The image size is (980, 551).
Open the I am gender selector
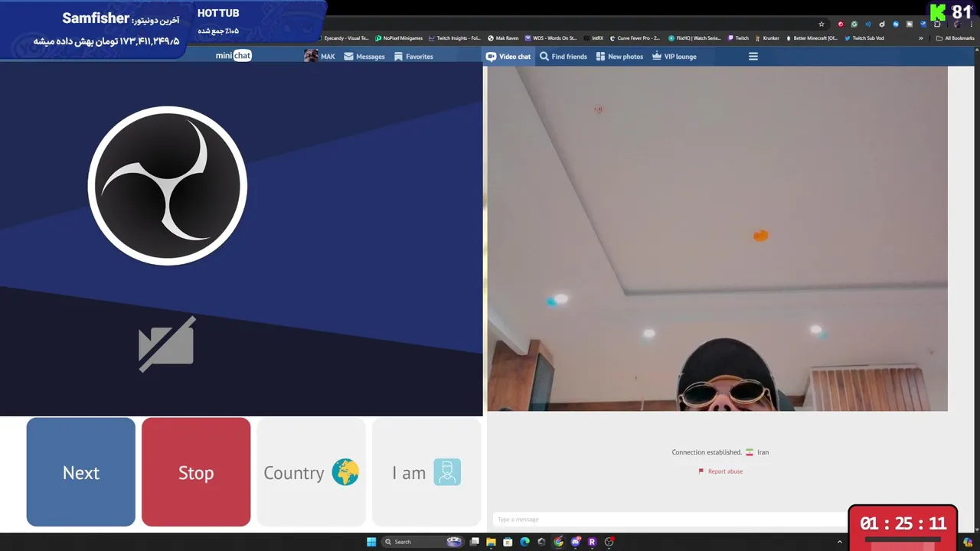[426, 472]
